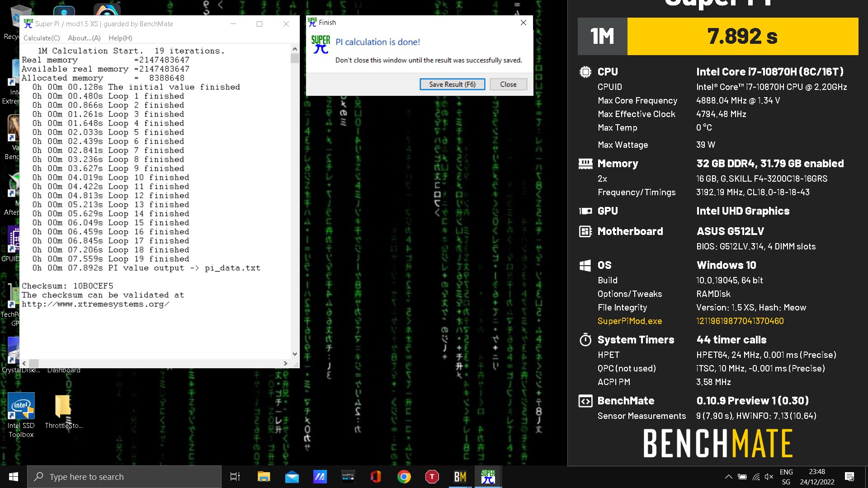Image resolution: width=868 pixels, height=488 pixels.
Task: Open Mail app from the taskbar
Action: (292, 477)
